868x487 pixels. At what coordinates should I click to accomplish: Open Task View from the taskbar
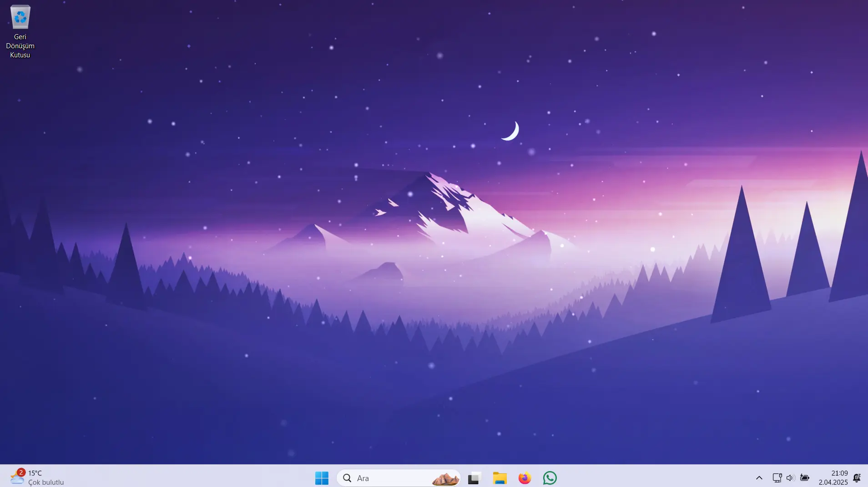coord(474,478)
